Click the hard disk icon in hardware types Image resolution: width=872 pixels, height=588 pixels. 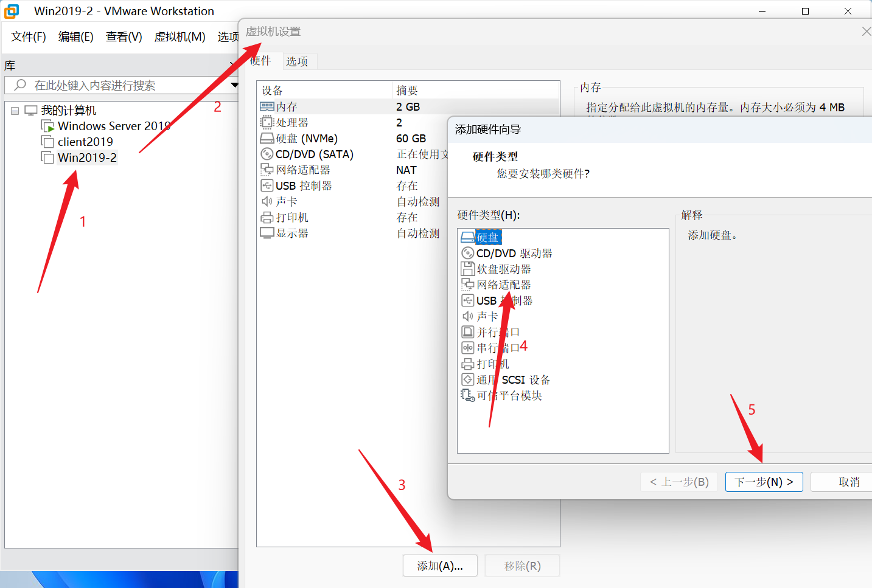point(467,237)
